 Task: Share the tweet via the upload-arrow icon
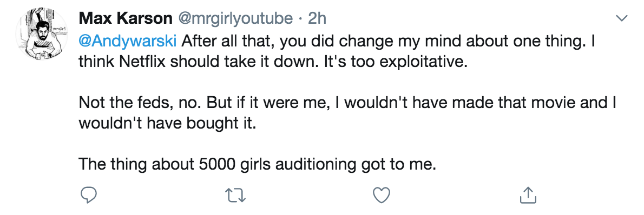528,196
